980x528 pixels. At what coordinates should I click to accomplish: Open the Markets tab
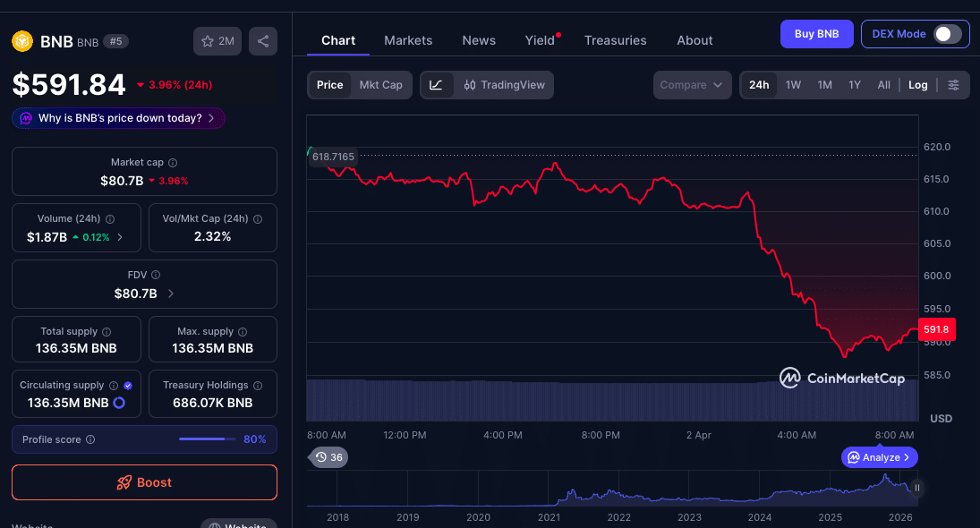coord(408,40)
